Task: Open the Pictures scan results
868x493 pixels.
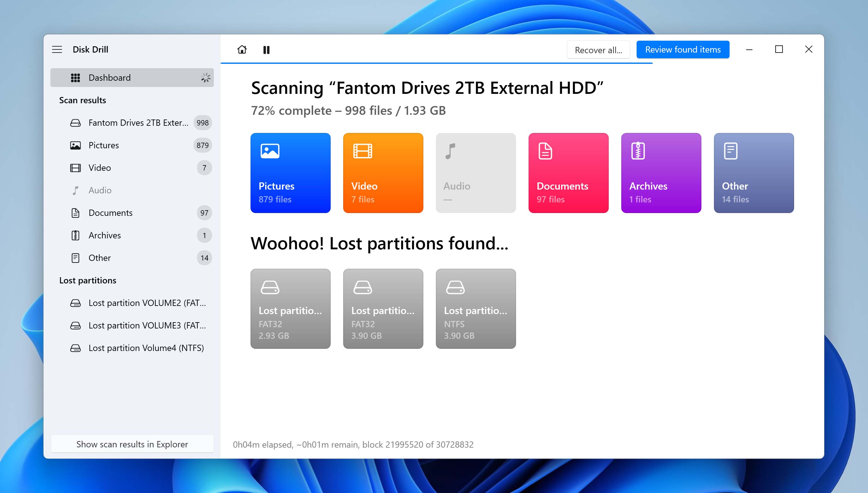Action: coord(103,145)
